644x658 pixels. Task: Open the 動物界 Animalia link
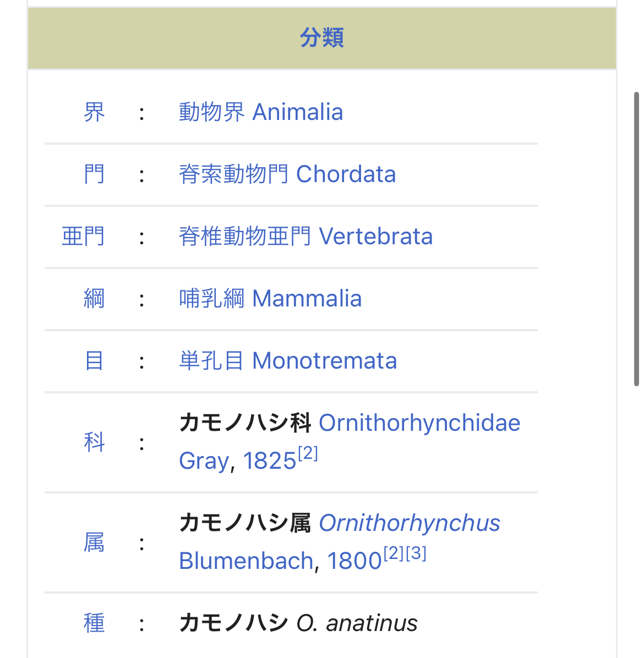tap(261, 112)
